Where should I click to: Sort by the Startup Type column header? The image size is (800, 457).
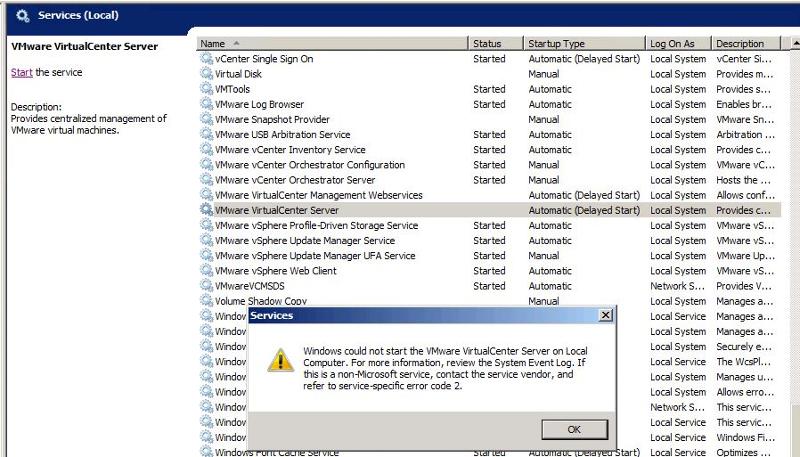pyautogui.click(x=584, y=44)
